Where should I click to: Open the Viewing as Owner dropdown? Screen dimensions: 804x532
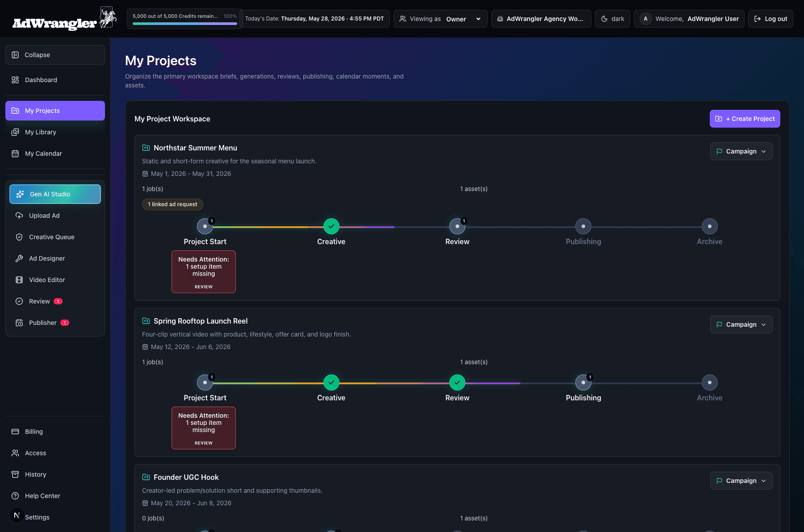coord(440,19)
